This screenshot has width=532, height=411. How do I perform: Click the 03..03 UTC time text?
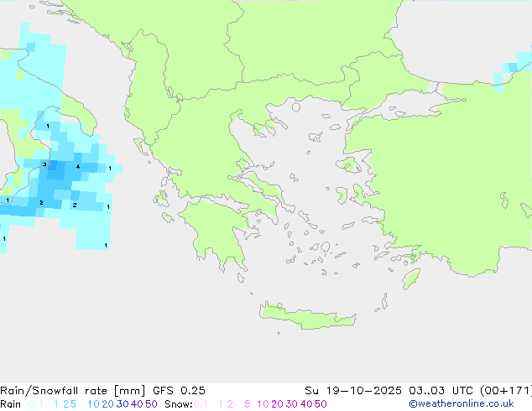tap(441, 391)
